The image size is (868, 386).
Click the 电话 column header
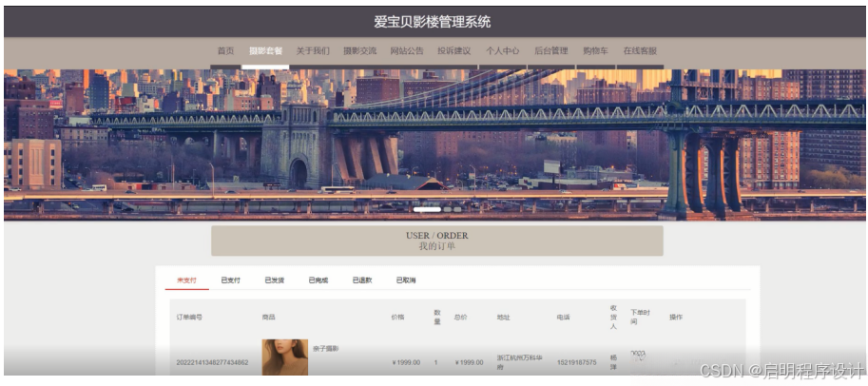564,318
